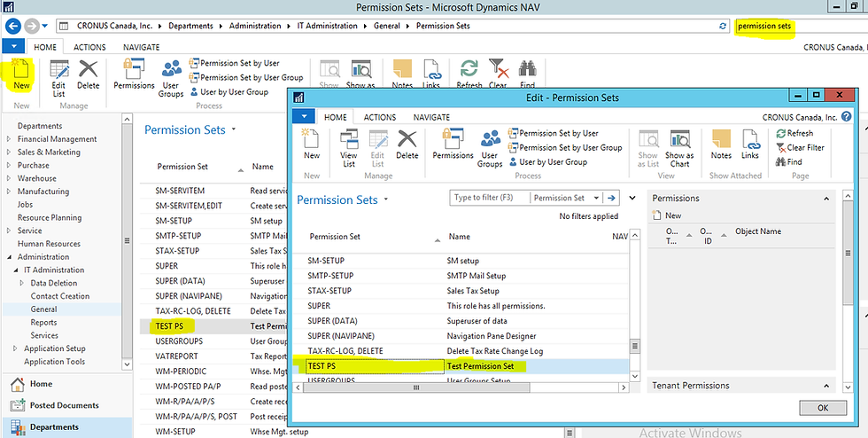
Task: Open Notes in Edit dialog ribbon
Action: coord(721,145)
